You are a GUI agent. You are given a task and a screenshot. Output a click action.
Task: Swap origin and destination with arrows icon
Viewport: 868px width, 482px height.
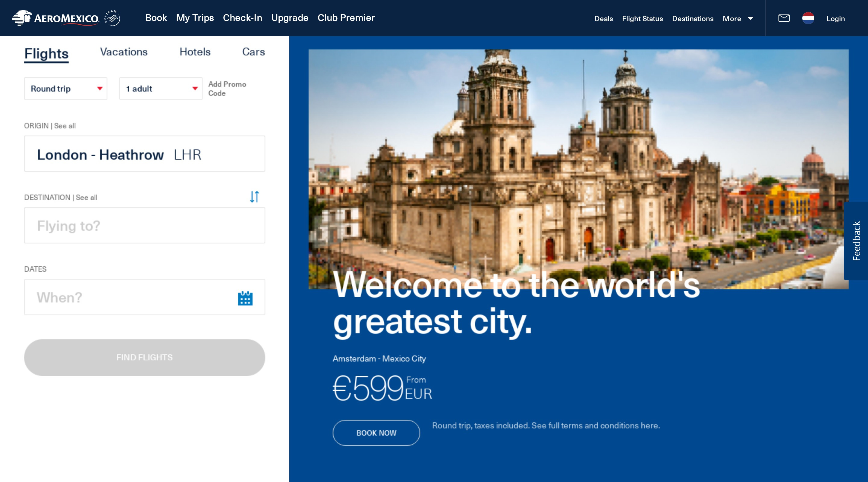click(x=254, y=196)
